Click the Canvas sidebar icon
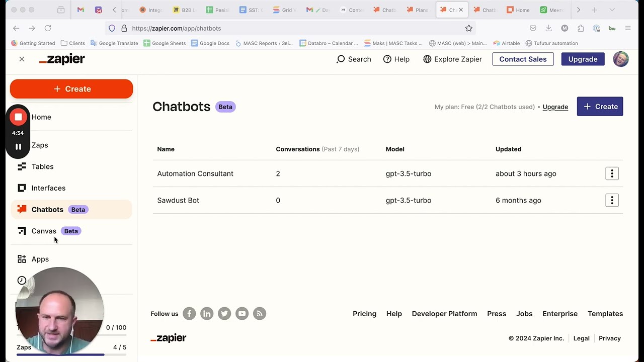The width and height of the screenshot is (644, 362). (22, 231)
